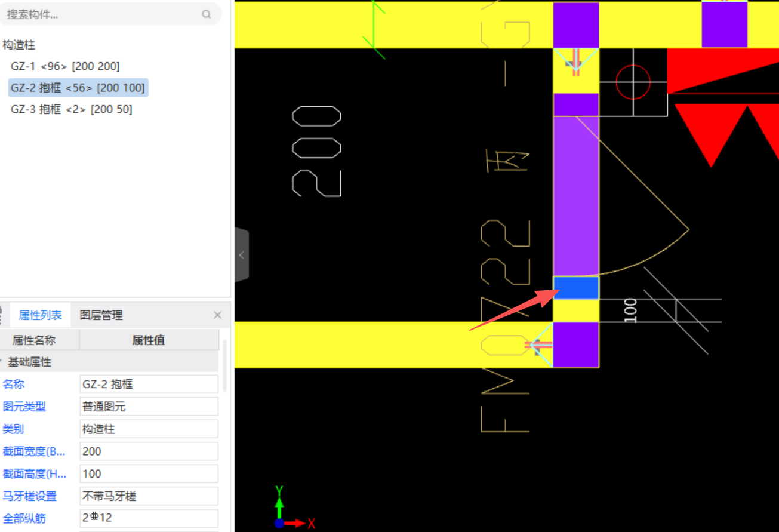Click inside the 搜索构件 search box
779x532 pixels.
coord(90,14)
